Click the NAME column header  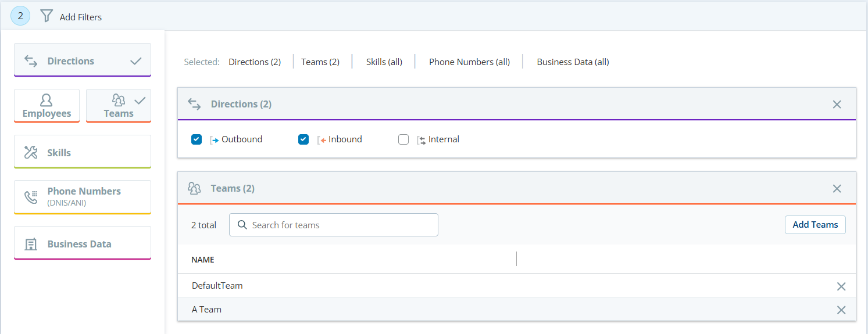[x=203, y=260]
